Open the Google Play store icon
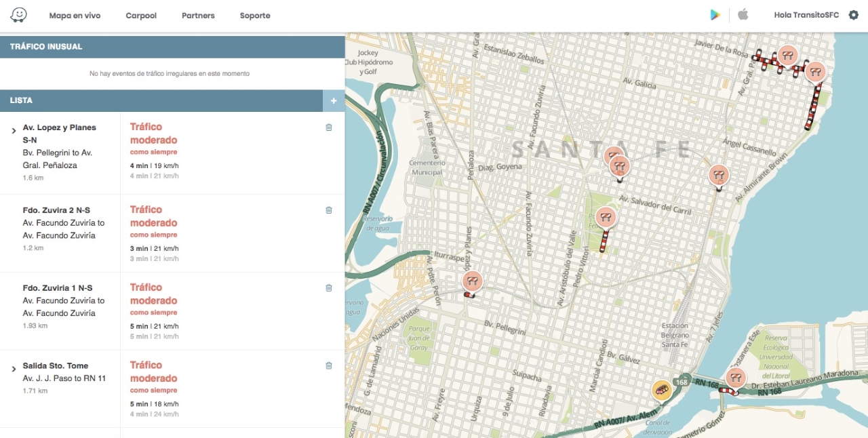The height and width of the screenshot is (438, 868). click(x=715, y=15)
